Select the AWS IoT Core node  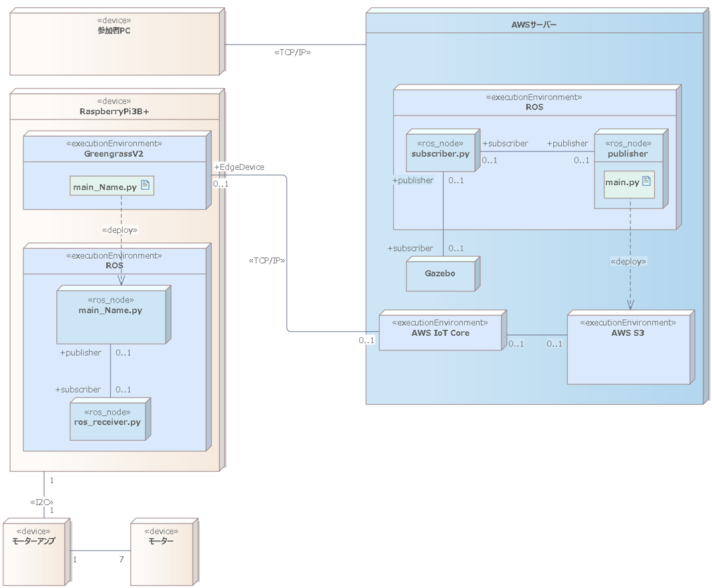[440, 332]
